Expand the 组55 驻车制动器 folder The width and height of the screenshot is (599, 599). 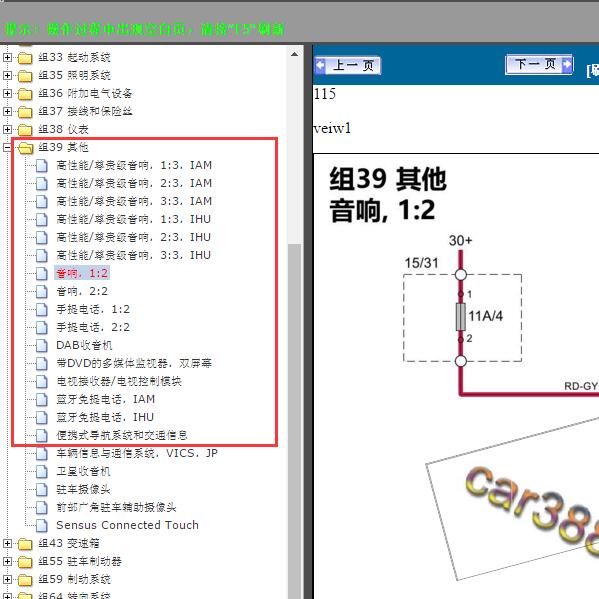pos(7,561)
